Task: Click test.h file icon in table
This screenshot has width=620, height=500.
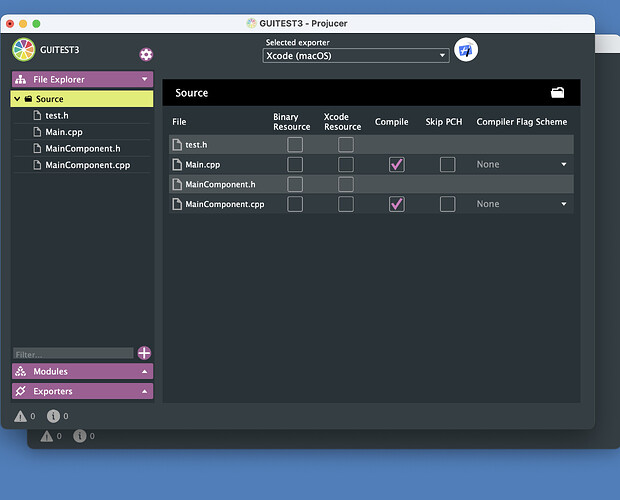Action: coord(177,145)
